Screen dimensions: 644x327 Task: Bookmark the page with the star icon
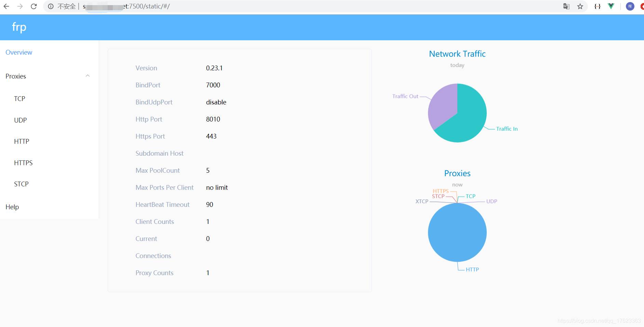580,6
